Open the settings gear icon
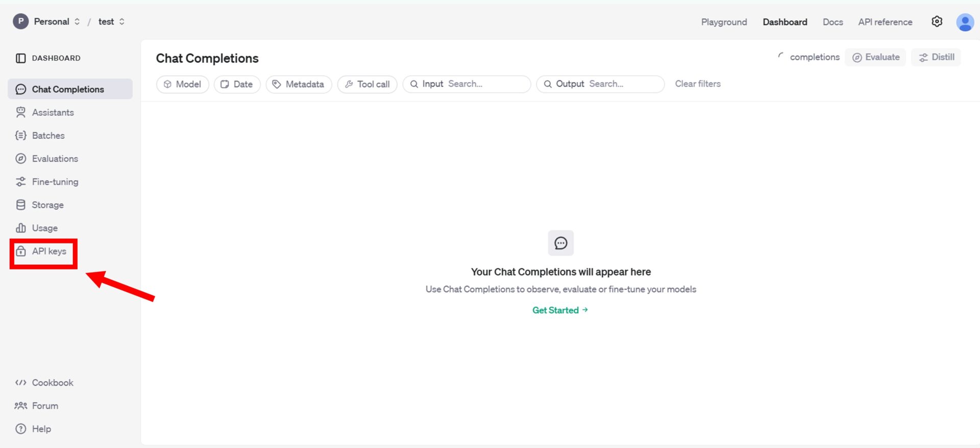This screenshot has width=980, height=448. point(937,21)
